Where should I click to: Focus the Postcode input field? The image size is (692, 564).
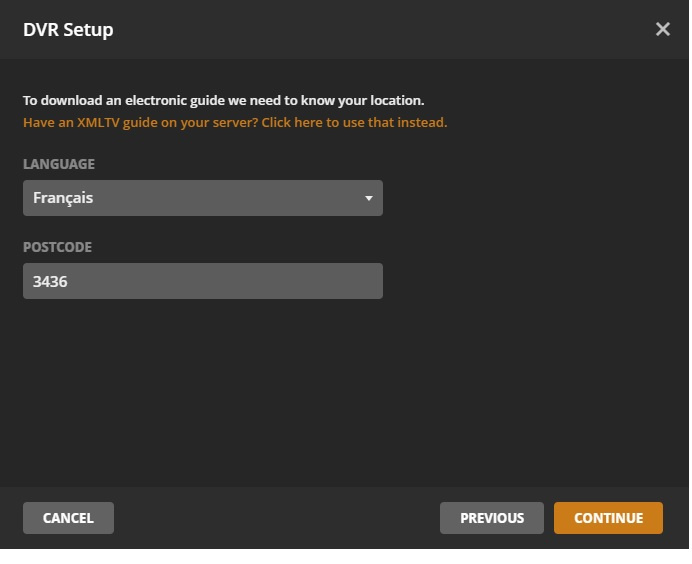202,281
